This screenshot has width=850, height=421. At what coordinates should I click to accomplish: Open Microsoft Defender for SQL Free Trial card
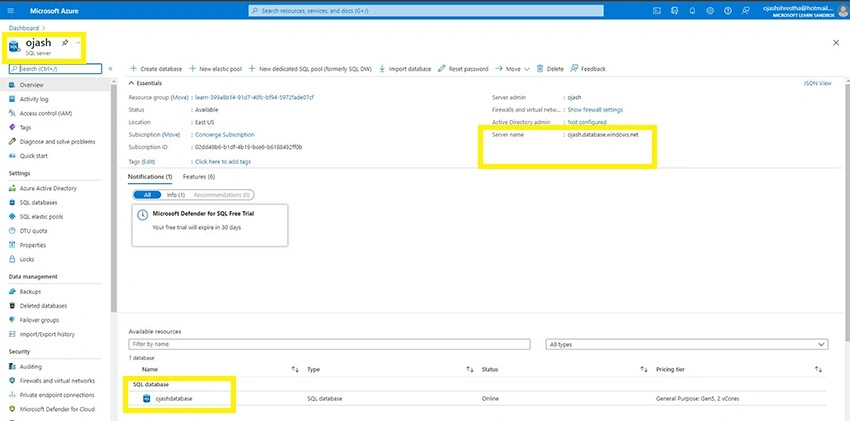[210, 225]
